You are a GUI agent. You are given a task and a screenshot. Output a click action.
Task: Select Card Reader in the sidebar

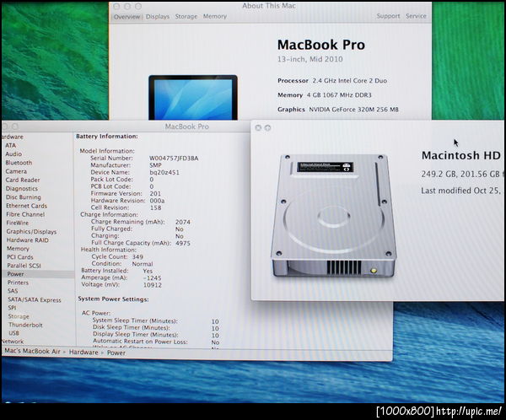[x=23, y=180]
